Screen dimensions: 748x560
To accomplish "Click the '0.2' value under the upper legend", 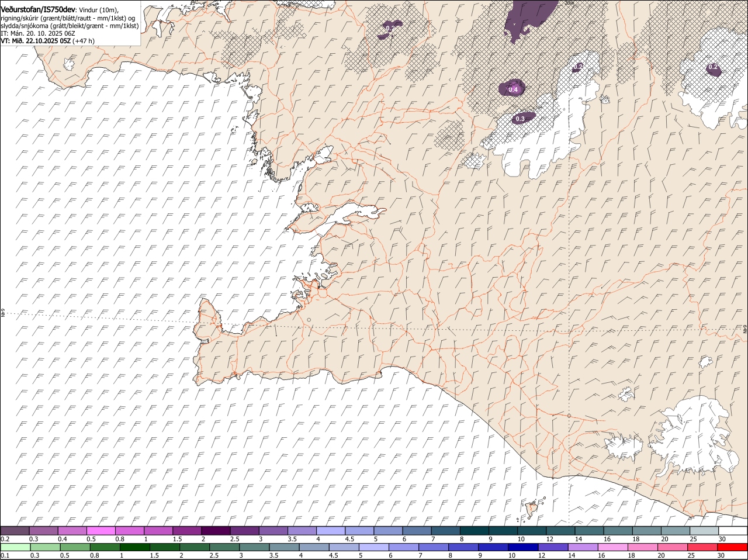I will coord(5,539).
